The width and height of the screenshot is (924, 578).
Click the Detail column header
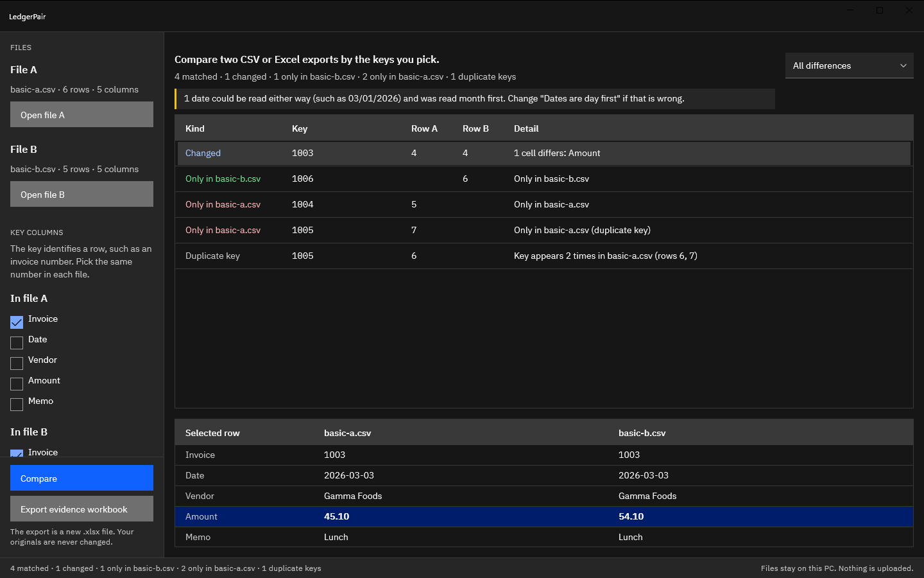pos(526,128)
